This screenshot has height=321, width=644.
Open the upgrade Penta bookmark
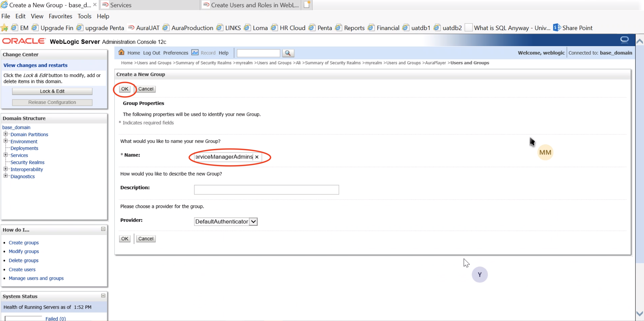(x=100, y=28)
